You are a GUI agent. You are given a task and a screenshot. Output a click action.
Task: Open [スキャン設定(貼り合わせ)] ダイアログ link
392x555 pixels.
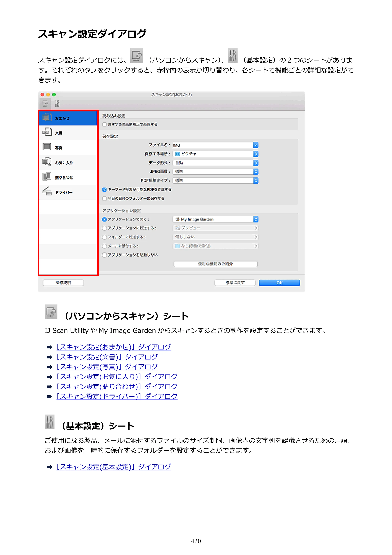pyautogui.click(x=117, y=386)
